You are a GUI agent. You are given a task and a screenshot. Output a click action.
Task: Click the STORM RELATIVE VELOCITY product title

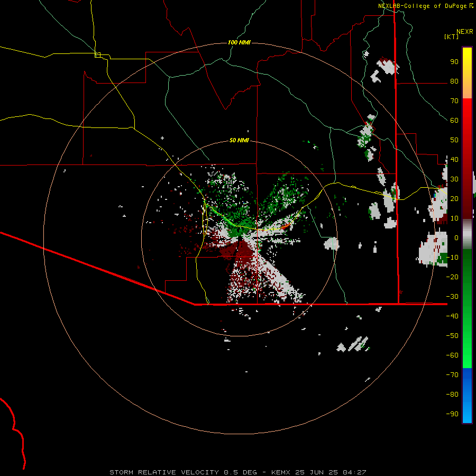(164, 472)
